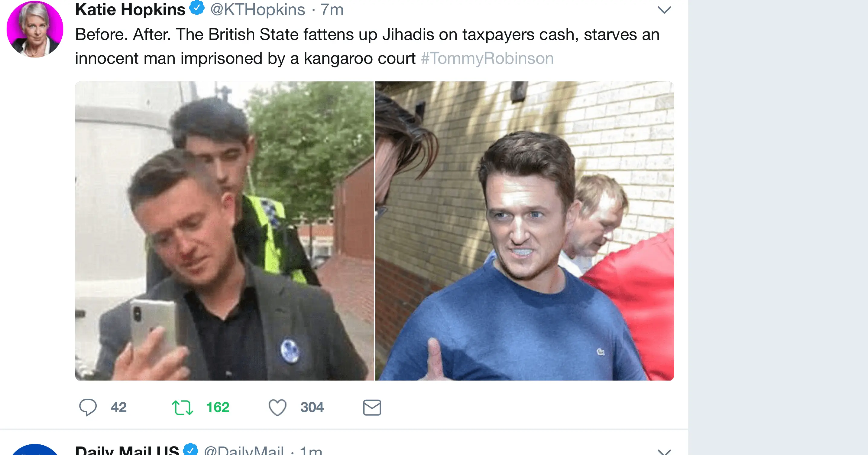The image size is (868, 455).
Task: Click the green retweet arrows icon
Action: [182, 408]
